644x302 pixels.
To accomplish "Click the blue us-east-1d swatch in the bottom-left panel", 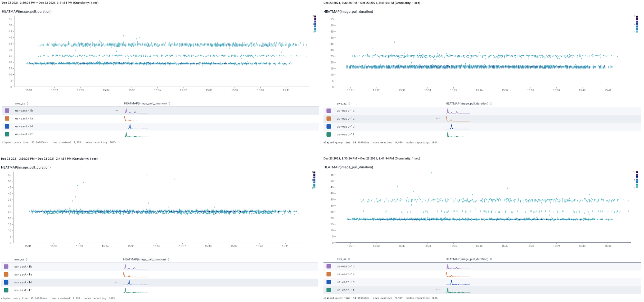I will click(6, 282).
